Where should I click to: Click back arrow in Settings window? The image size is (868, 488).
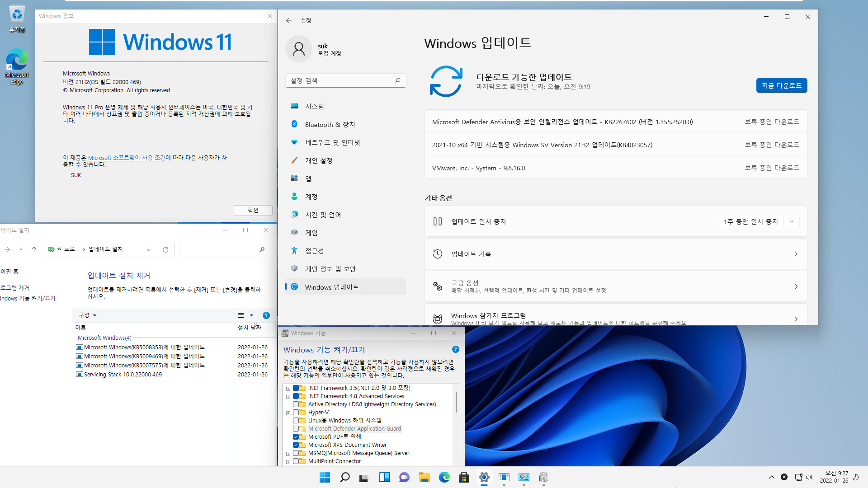pyautogui.click(x=289, y=20)
